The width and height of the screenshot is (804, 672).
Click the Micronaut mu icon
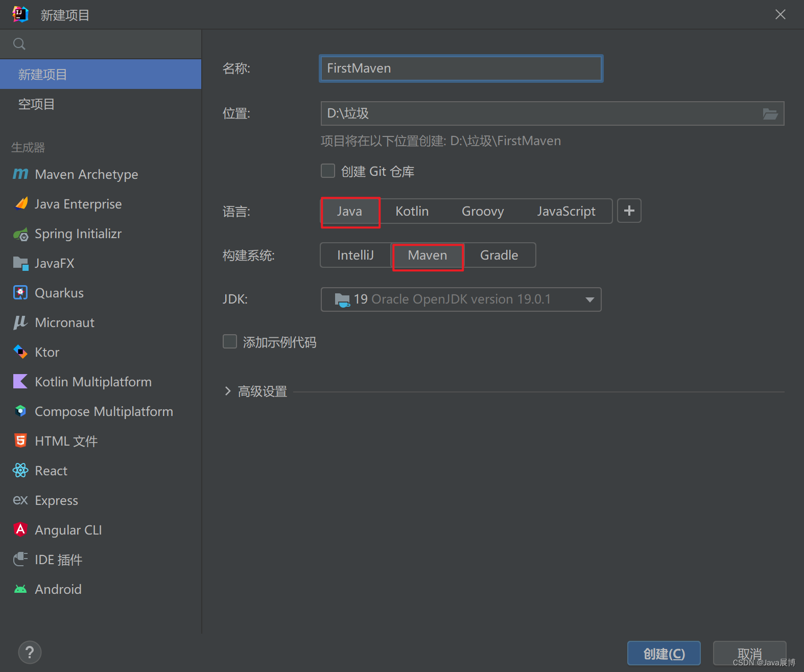[x=20, y=322]
